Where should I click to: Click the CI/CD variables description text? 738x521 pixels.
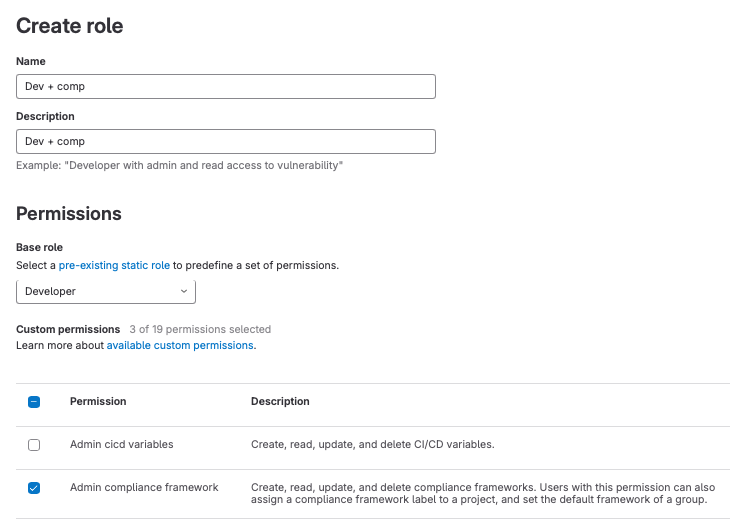pos(372,445)
